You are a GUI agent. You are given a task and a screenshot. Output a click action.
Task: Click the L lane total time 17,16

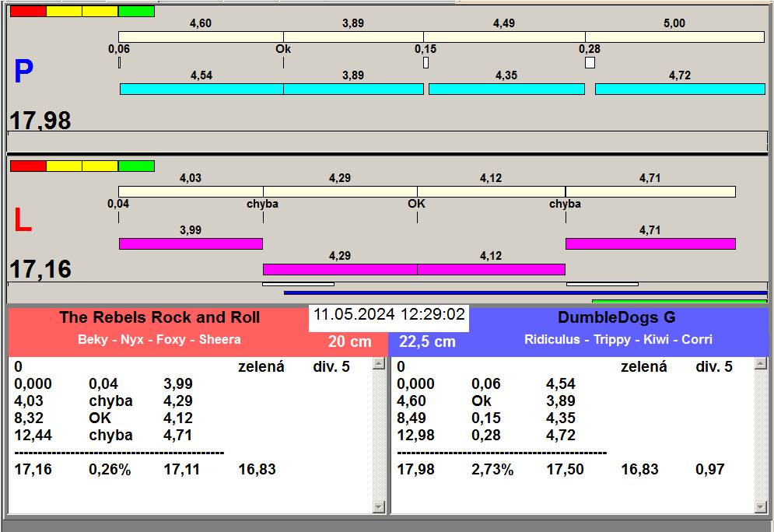tap(40, 269)
